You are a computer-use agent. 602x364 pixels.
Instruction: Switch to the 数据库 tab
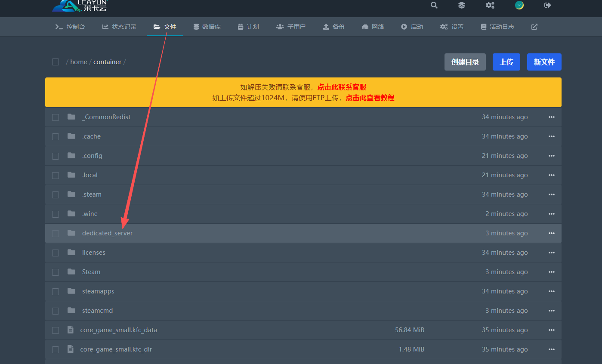207,27
